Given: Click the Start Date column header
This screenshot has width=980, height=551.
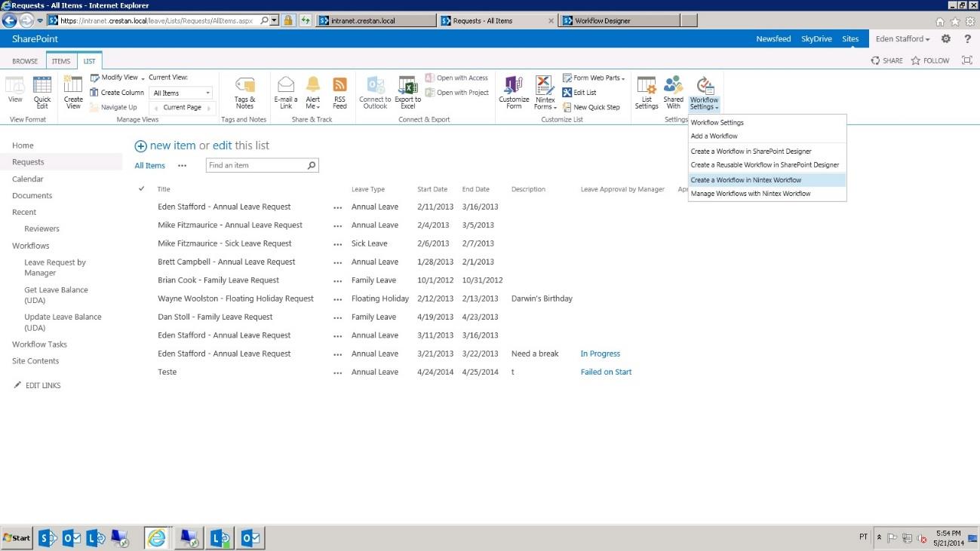Looking at the screenshot, I should click(x=432, y=189).
